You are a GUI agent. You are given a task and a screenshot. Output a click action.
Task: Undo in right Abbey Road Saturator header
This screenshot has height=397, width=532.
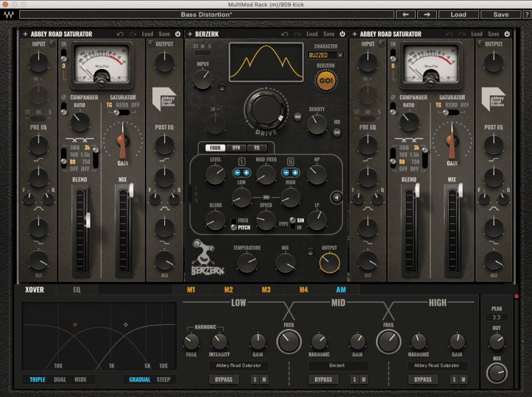click(449, 34)
